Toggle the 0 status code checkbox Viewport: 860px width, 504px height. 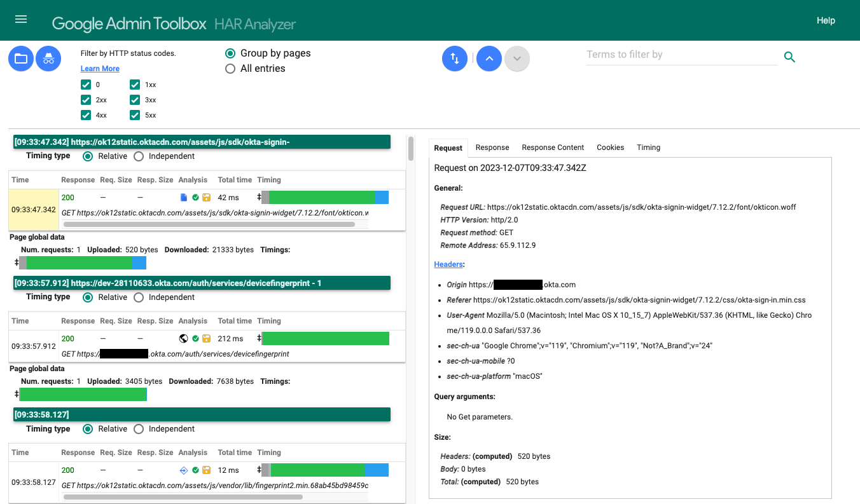pyautogui.click(x=86, y=85)
